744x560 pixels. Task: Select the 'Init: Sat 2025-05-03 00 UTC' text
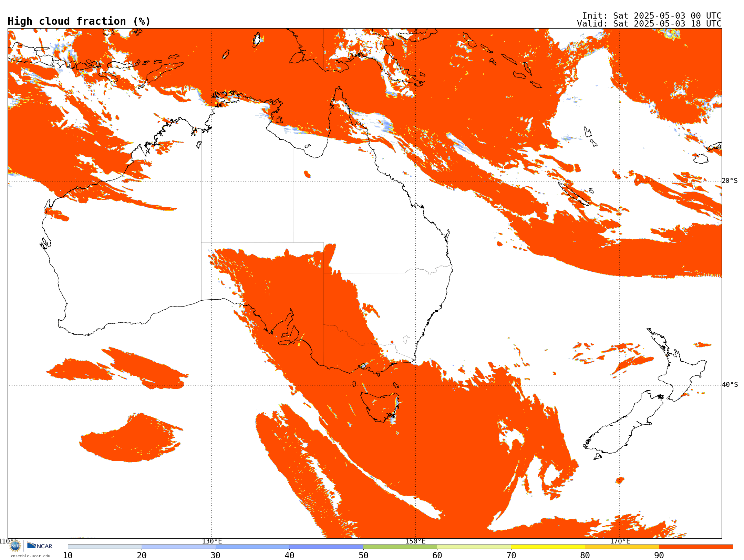pyautogui.click(x=652, y=16)
